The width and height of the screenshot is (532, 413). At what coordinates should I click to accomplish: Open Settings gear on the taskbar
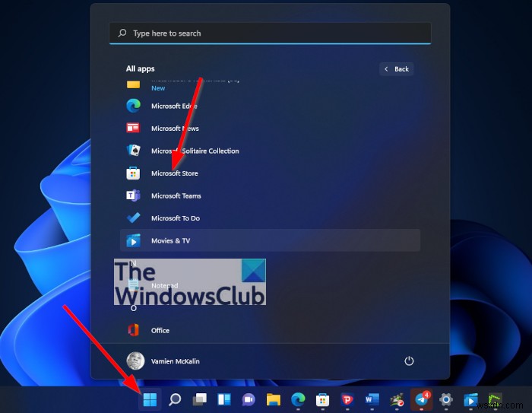pyautogui.click(x=446, y=400)
